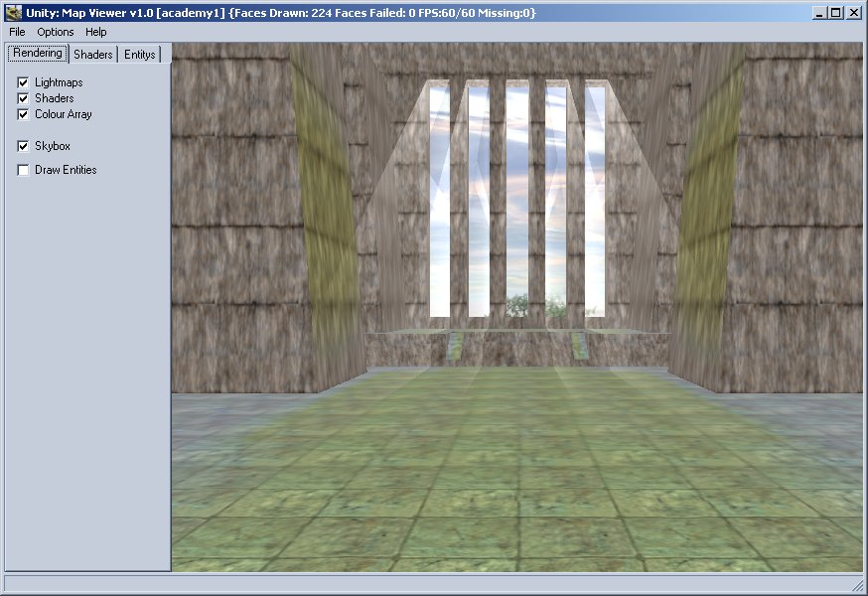The width and height of the screenshot is (868, 596).
Task: Click the green tiled floor in the viewport
Action: pyautogui.click(x=516, y=477)
